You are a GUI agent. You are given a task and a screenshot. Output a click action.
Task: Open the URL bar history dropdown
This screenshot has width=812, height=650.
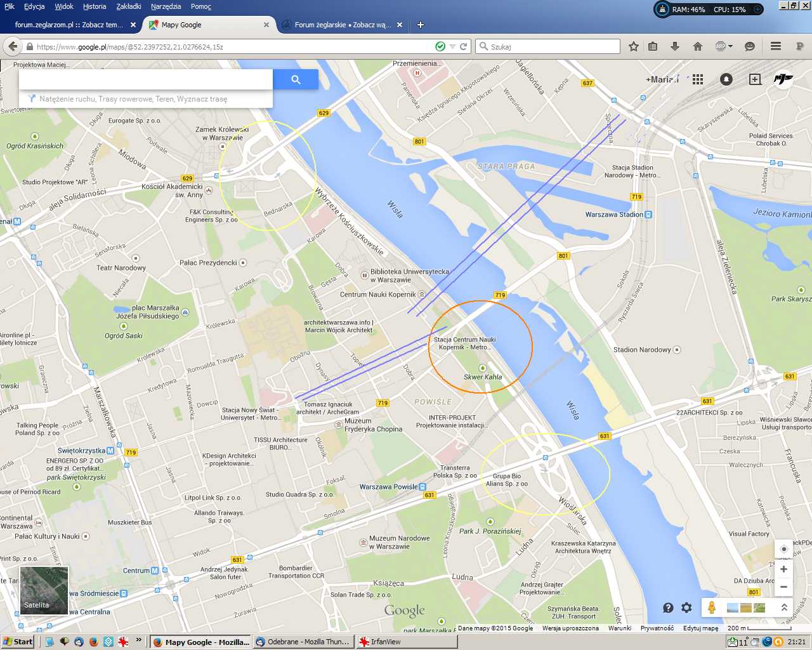452,46
